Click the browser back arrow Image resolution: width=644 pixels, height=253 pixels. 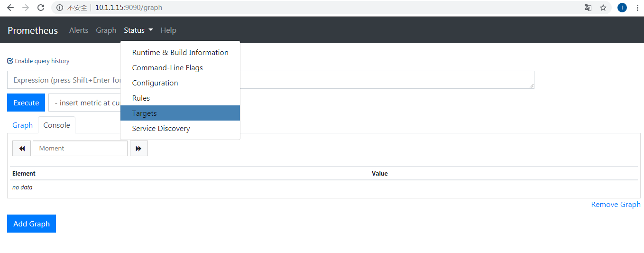click(10, 8)
